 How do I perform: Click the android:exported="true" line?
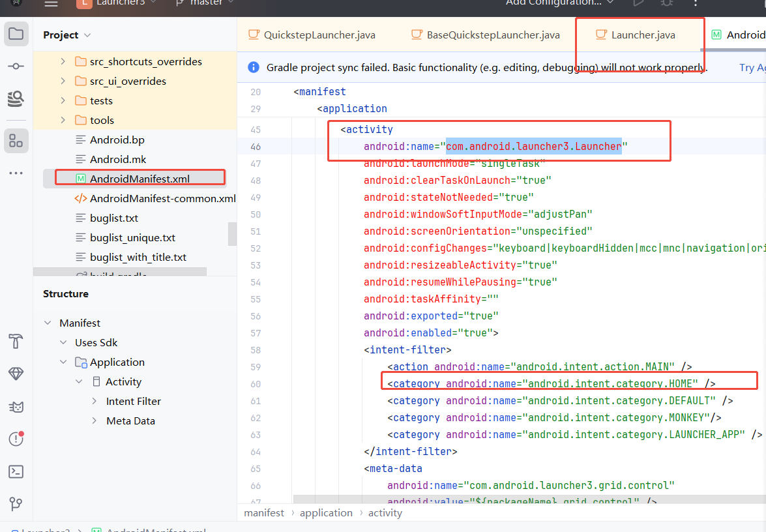(431, 316)
